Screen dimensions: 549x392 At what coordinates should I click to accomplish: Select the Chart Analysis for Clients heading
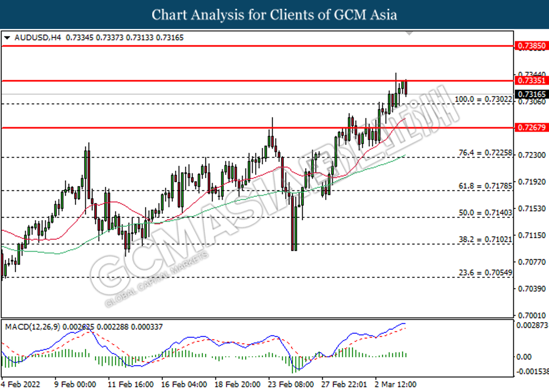tap(274, 15)
